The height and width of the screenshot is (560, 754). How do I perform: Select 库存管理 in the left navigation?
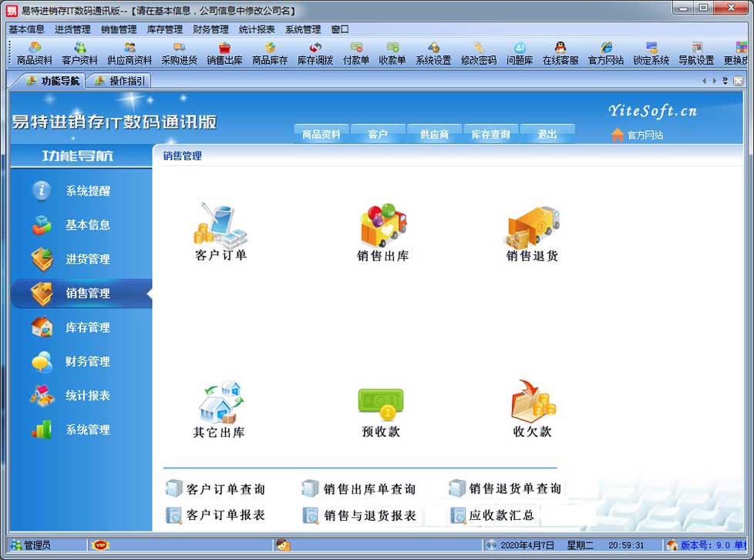pyautogui.click(x=87, y=327)
